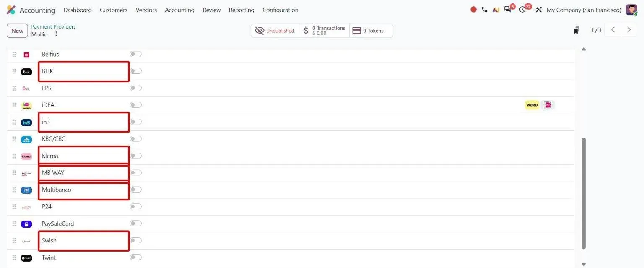644x268 pixels.
Task: Click the KBC/CBC payment method logo
Action: point(26,140)
